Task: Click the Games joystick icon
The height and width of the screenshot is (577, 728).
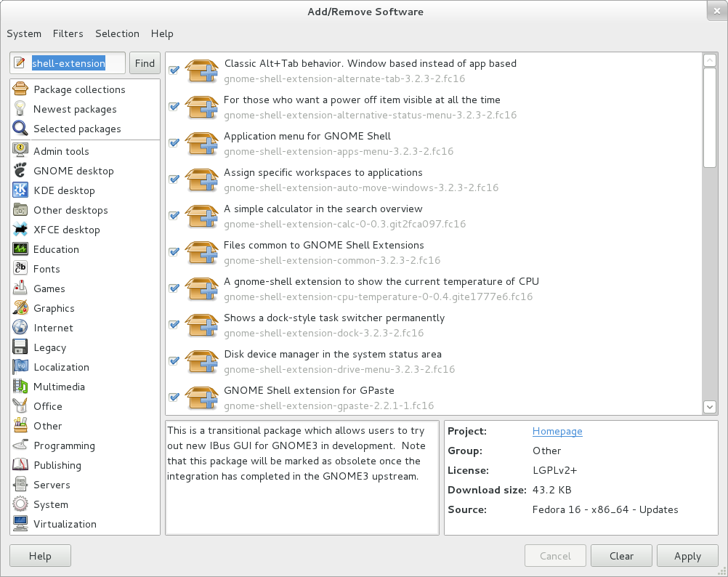Action: click(x=20, y=288)
